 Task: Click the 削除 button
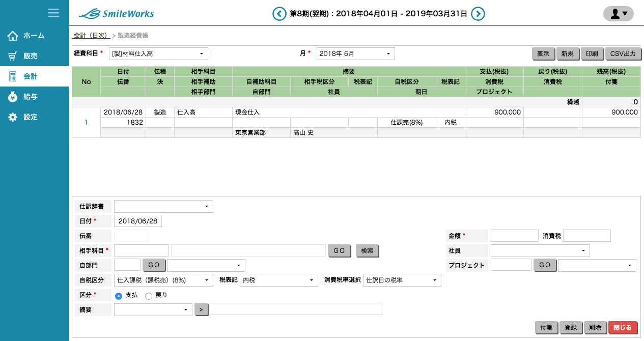(x=595, y=328)
